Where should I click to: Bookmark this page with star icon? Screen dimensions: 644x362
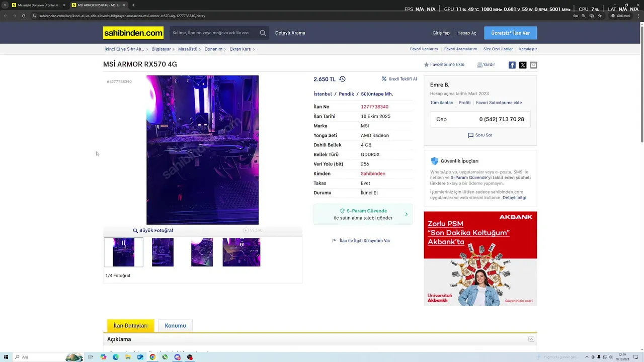pos(600,16)
